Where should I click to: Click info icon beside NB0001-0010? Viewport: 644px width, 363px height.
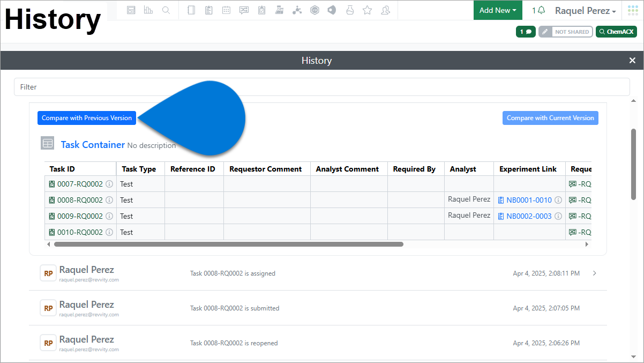point(558,200)
